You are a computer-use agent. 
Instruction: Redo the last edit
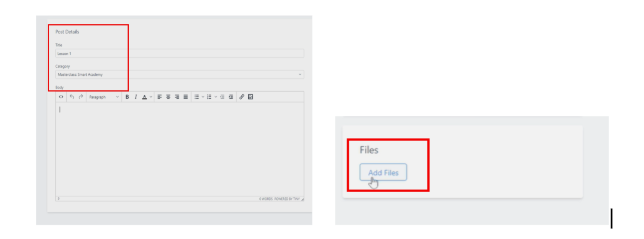point(81,97)
